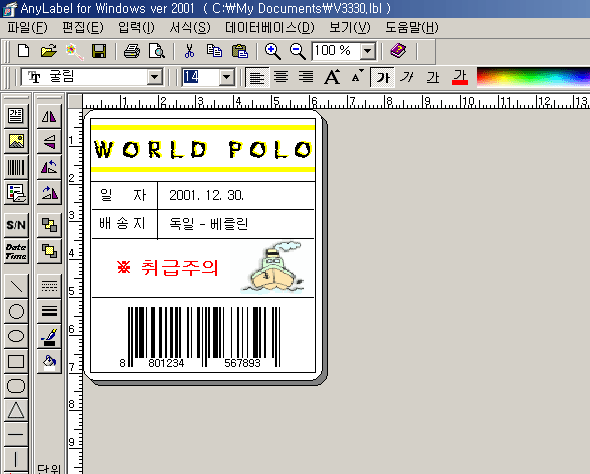Image resolution: width=590 pixels, height=474 pixels.
Task: Launch the label wizard wand icon
Action: coord(74,51)
